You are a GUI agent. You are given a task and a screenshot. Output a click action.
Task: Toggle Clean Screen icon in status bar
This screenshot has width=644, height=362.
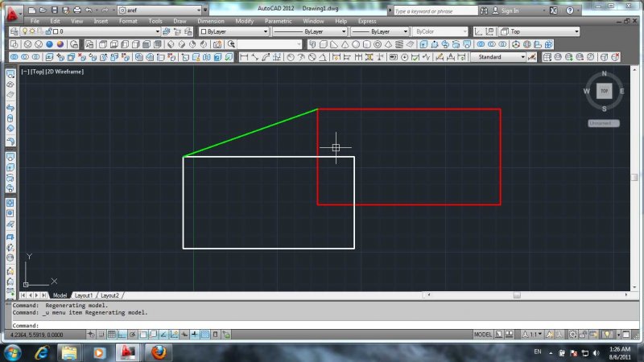tap(626, 335)
